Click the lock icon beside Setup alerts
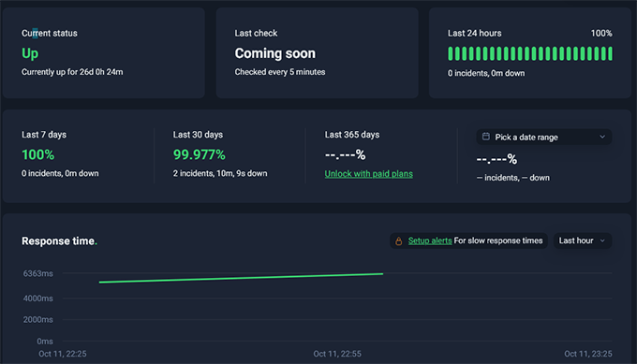Viewport: 637px width, 364px height. 398,241
